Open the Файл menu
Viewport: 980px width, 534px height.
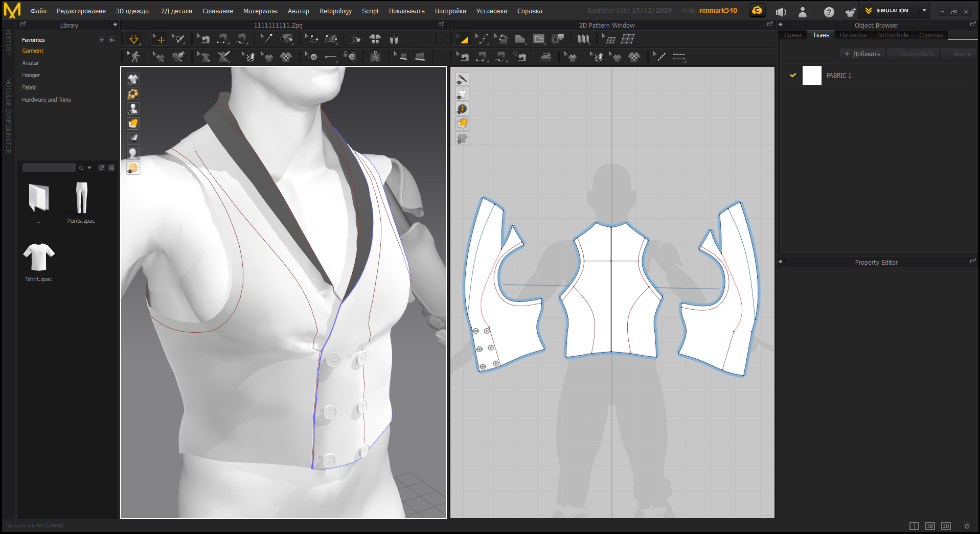(38, 11)
